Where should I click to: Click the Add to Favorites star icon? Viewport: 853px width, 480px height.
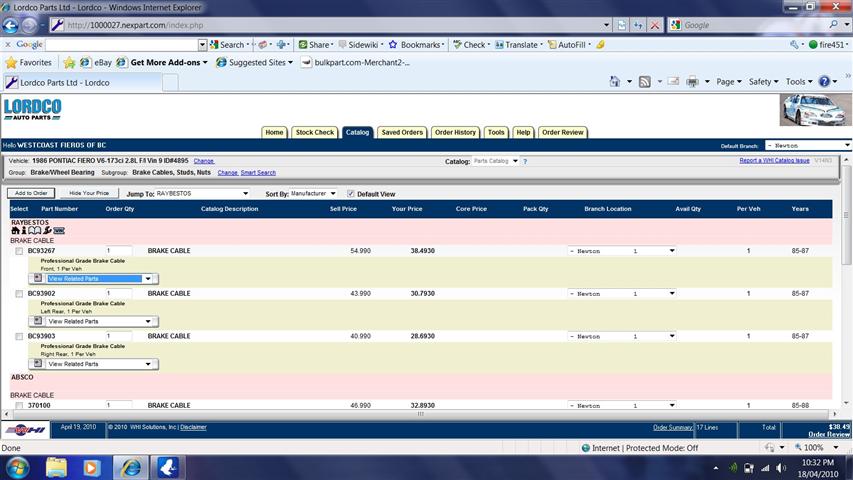coord(69,63)
